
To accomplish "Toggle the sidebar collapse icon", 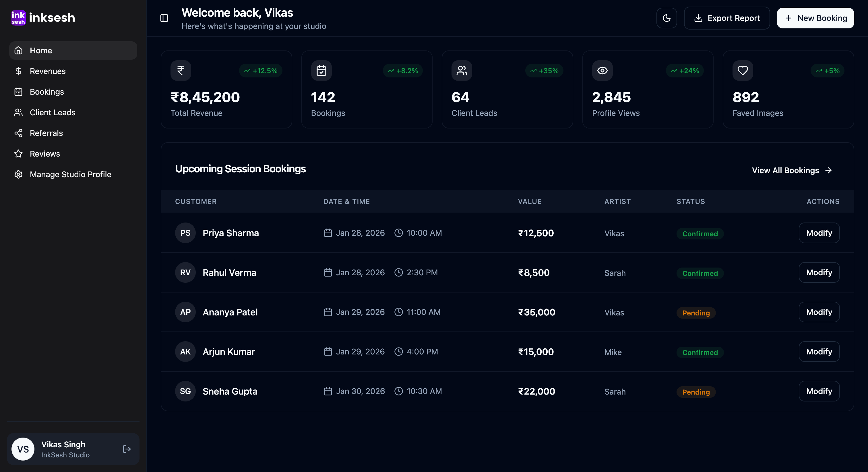I will click(164, 18).
